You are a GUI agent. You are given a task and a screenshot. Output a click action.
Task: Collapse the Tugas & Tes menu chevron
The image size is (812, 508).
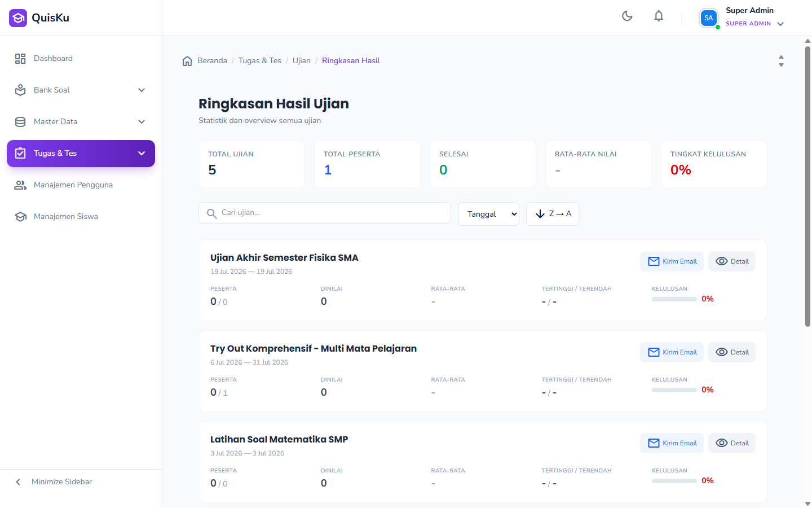coord(142,154)
